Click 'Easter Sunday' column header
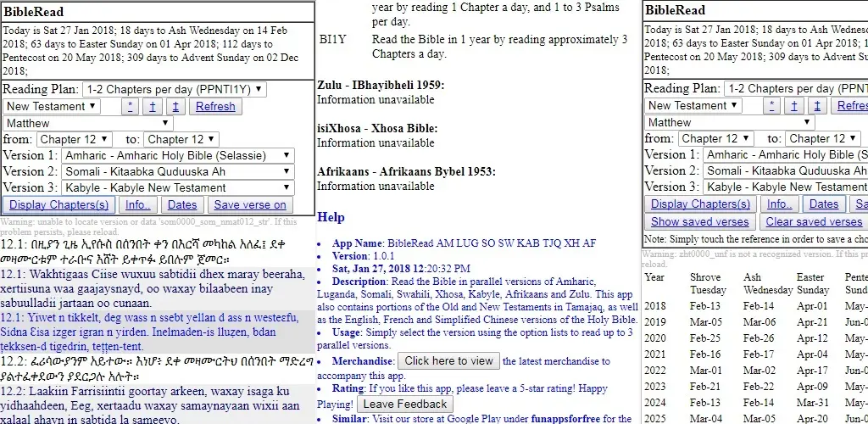 click(x=814, y=283)
